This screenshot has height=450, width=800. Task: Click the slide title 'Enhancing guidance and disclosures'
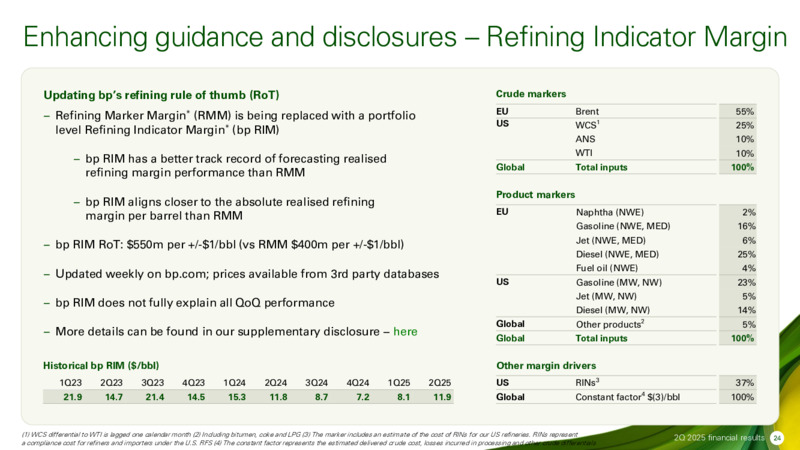pos(240,37)
